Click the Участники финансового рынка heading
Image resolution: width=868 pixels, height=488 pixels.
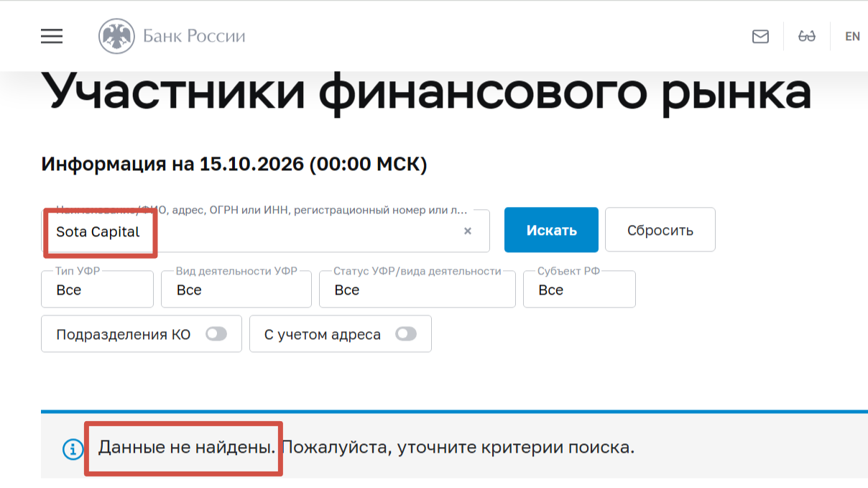click(x=427, y=93)
